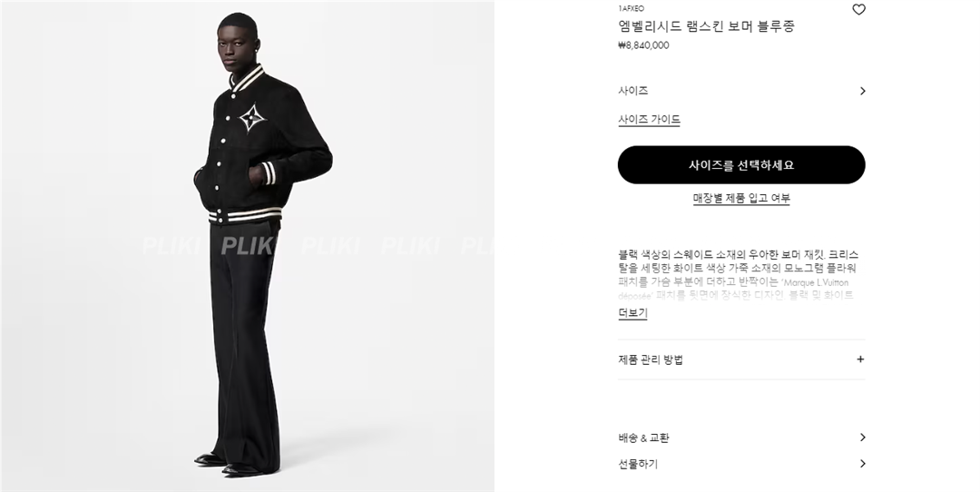Click the product description paragraph
This screenshot has width=980, height=492.
point(738,274)
